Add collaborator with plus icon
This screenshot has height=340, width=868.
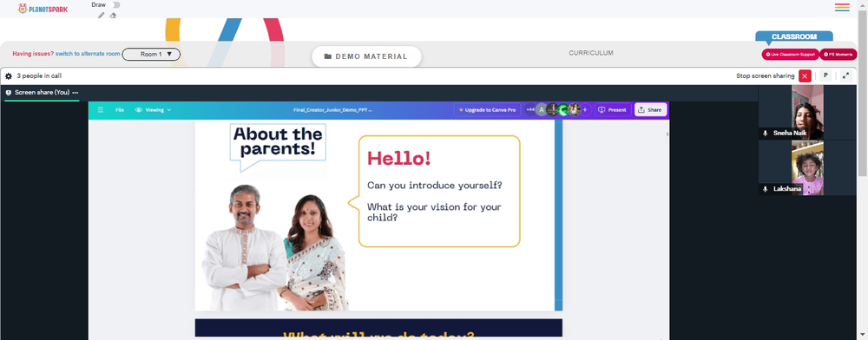[585, 110]
